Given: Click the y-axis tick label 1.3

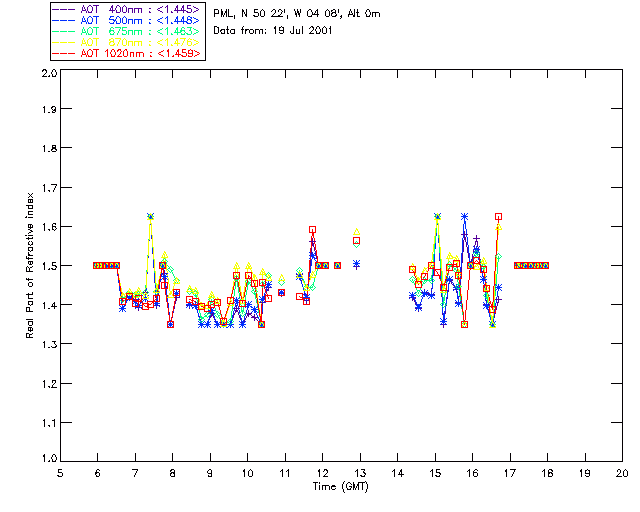Looking at the screenshot, I should click(x=49, y=344).
